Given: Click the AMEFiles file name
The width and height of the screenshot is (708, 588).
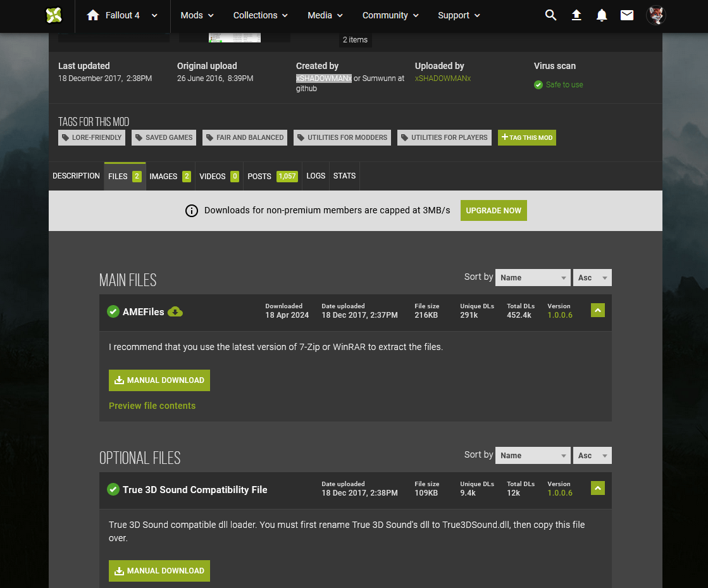Looking at the screenshot, I should 143,312.
